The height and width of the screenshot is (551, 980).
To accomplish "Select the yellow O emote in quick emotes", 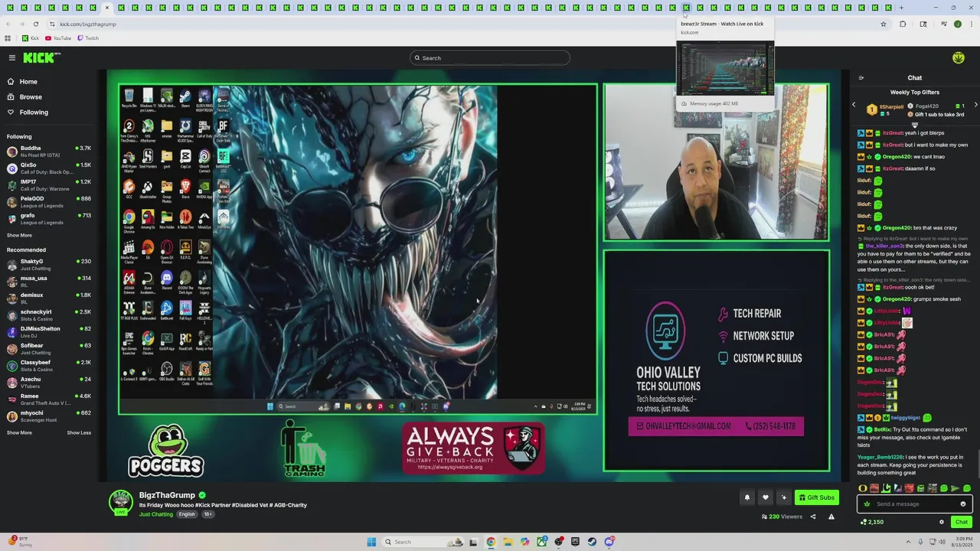I will (x=863, y=488).
